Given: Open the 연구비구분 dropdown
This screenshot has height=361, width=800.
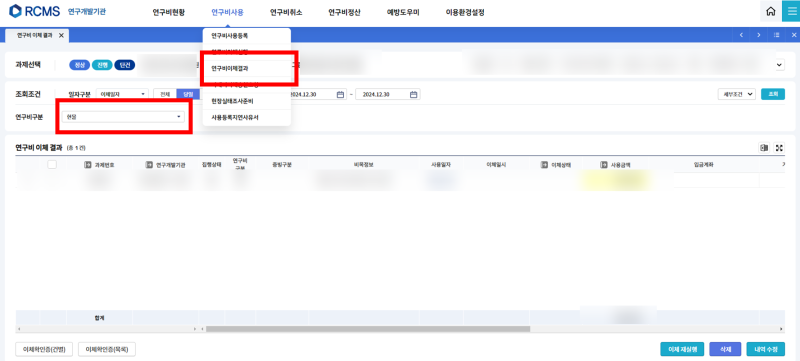Looking at the screenshot, I should 122,117.
